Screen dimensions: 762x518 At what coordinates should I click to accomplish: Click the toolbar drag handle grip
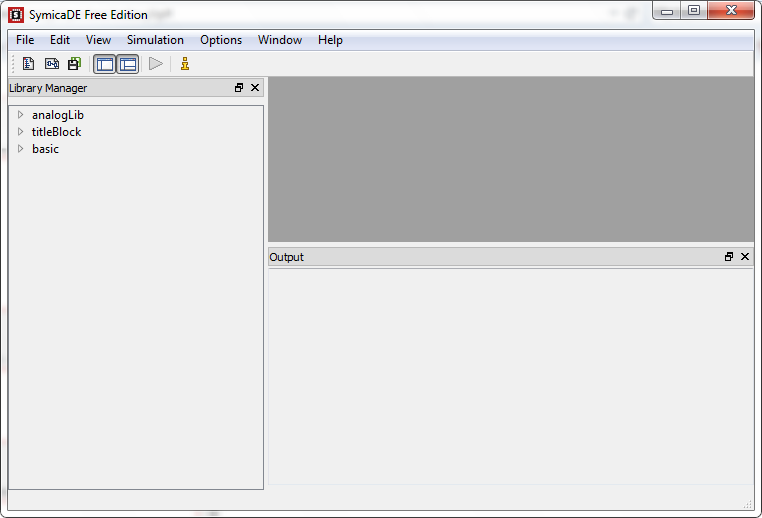pyautogui.click(x=13, y=64)
